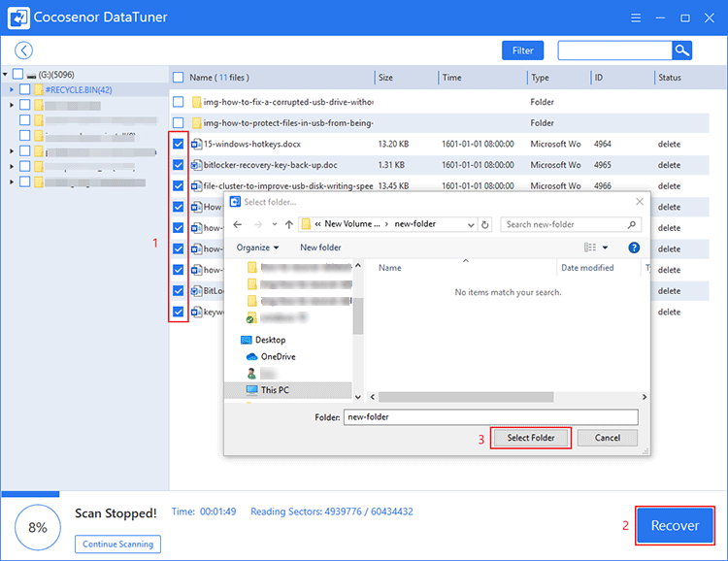This screenshot has width=728, height=561.
Task: Select OneDrive cloud icon in navigation pane
Action: pyautogui.click(x=251, y=356)
